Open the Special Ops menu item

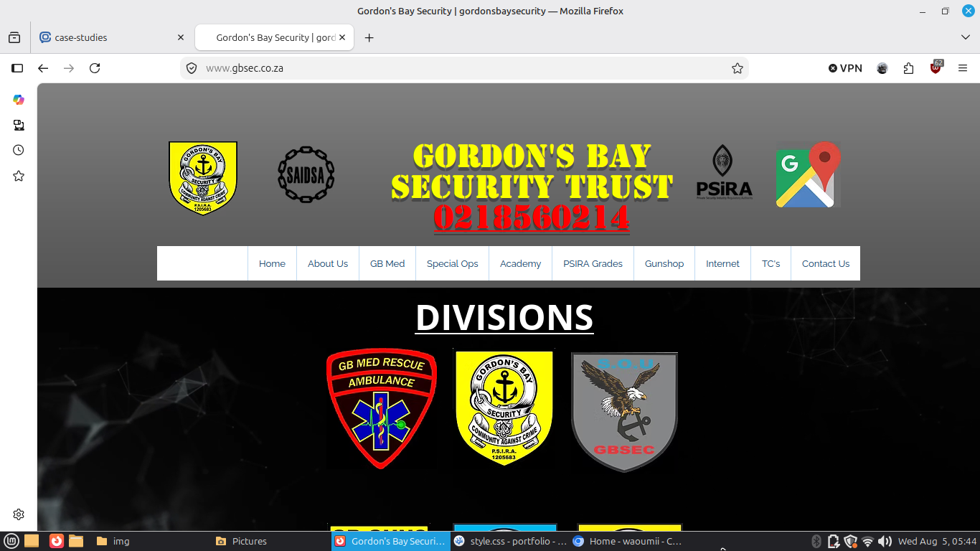pos(453,263)
